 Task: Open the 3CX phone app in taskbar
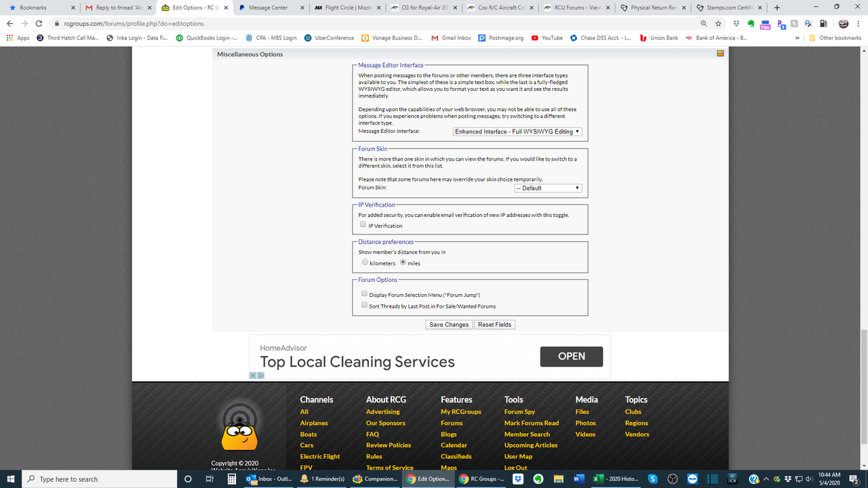point(732,479)
